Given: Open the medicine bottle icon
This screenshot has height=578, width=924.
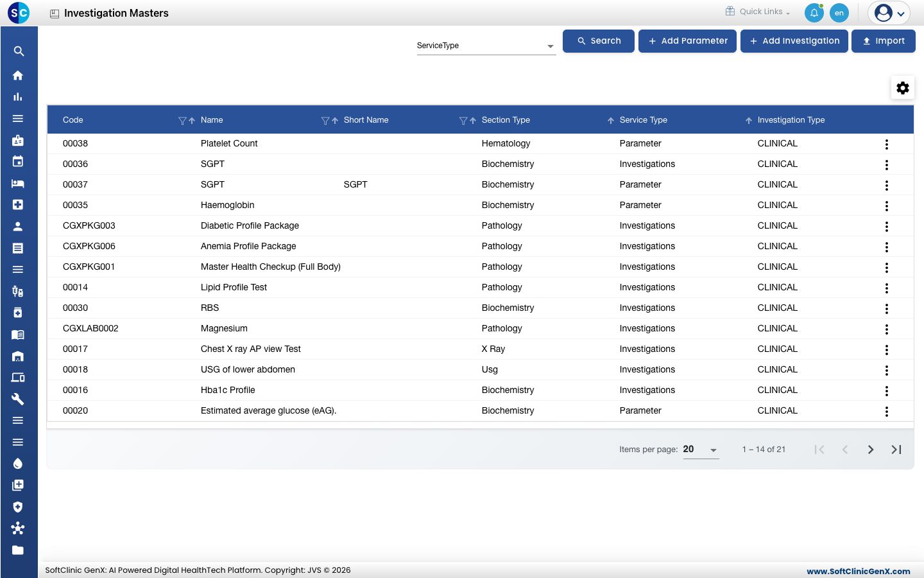Looking at the screenshot, I should click(18, 313).
